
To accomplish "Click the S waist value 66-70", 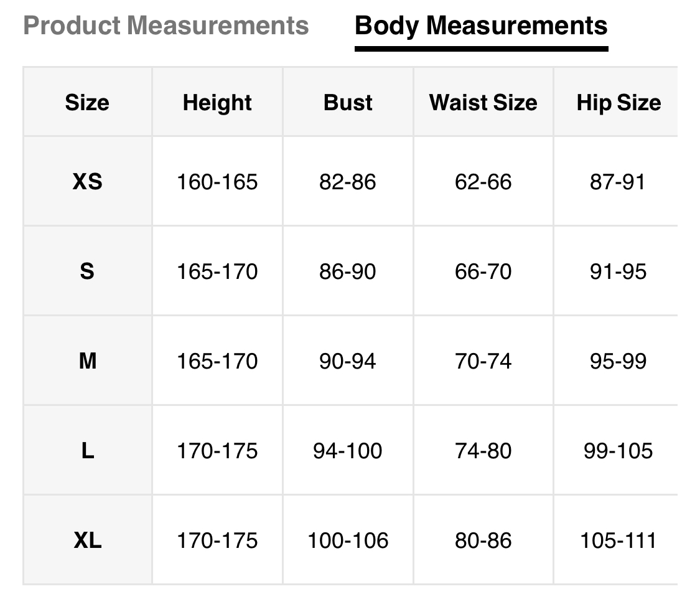I will [483, 271].
